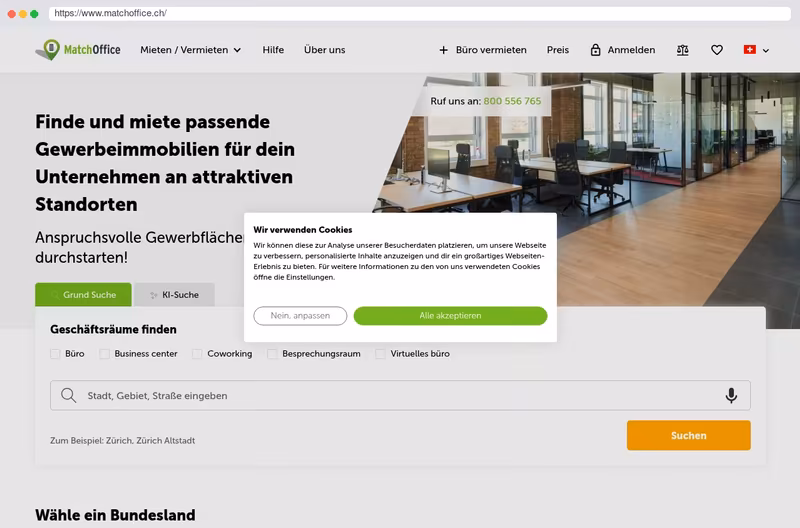This screenshot has width=800, height=528.
Task: Open favorites via the heart icon
Action: coord(717,50)
